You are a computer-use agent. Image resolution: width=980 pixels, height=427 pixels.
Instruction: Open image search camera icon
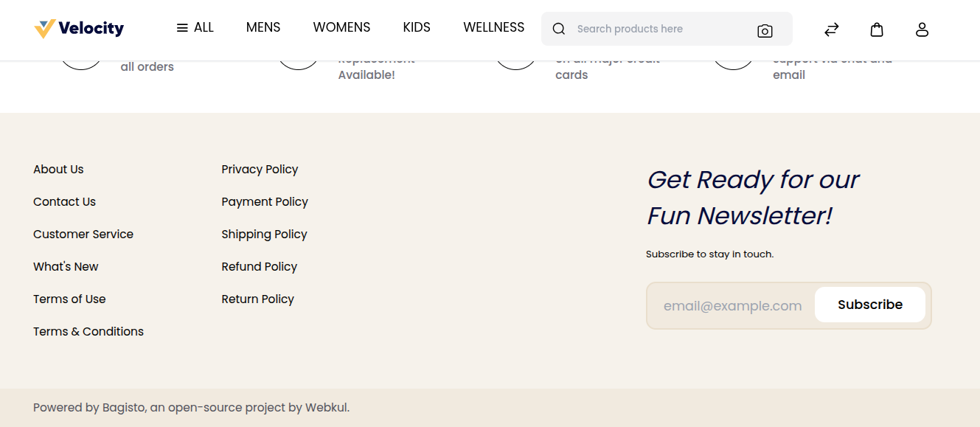pyautogui.click(x=765, y=30)
